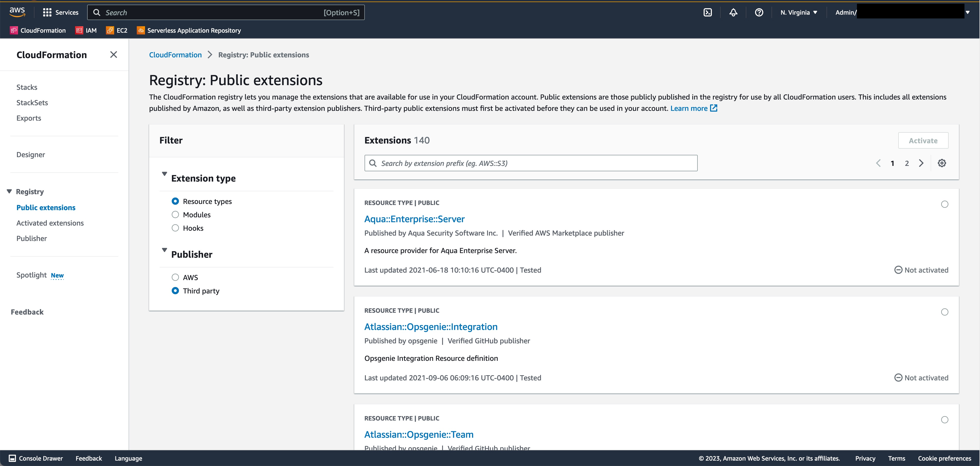Open the Services grid menu icon

[47, 13]
